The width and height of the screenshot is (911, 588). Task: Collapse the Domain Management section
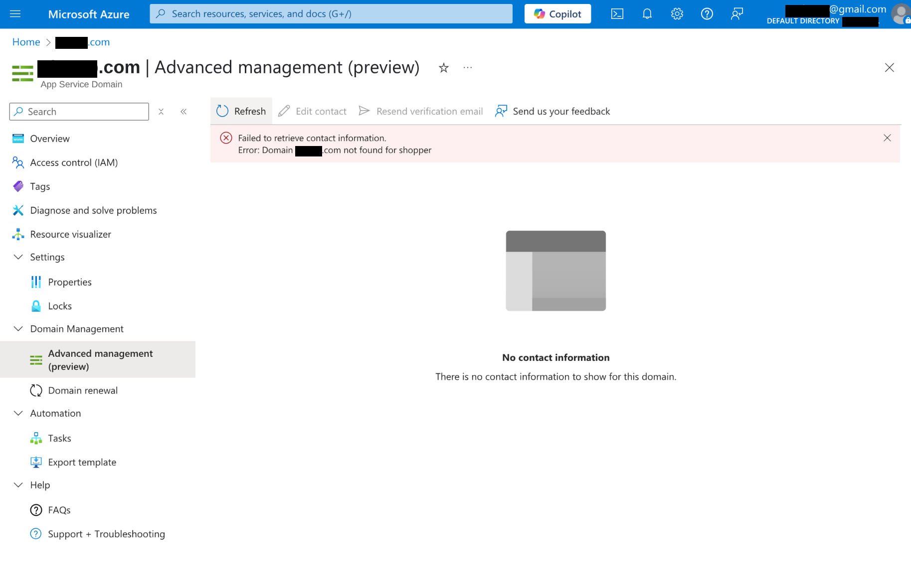(x=18, y=329)
